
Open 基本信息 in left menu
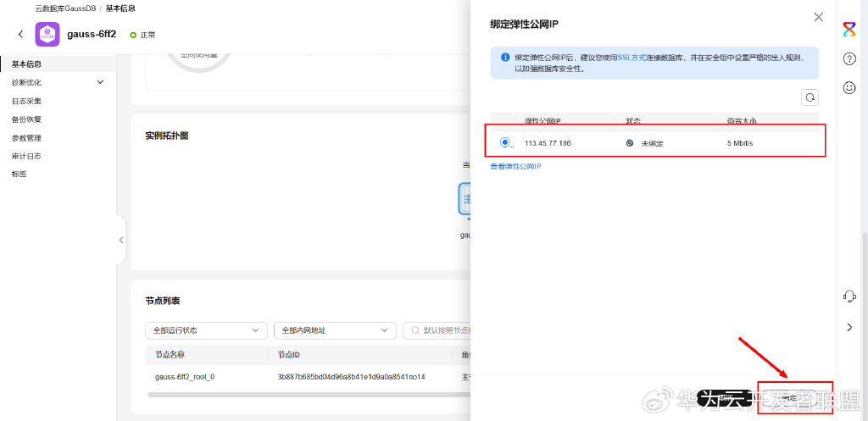[x=26, y=64]
